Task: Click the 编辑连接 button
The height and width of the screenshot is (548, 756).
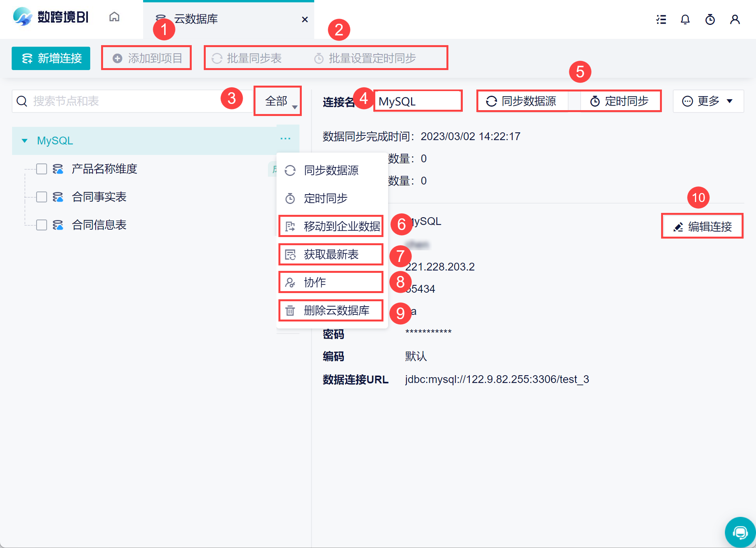Action: point(702,226)
